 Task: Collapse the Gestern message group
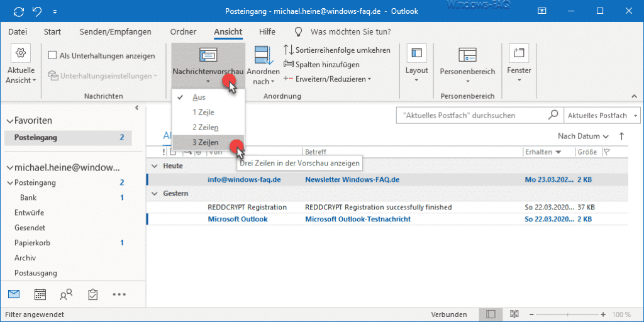point(155,193)
